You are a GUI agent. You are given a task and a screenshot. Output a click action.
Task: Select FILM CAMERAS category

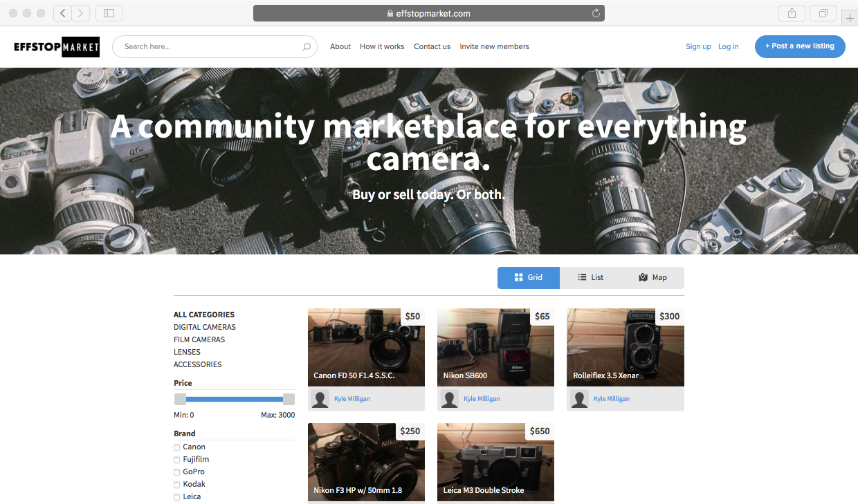tap(199, 339)
